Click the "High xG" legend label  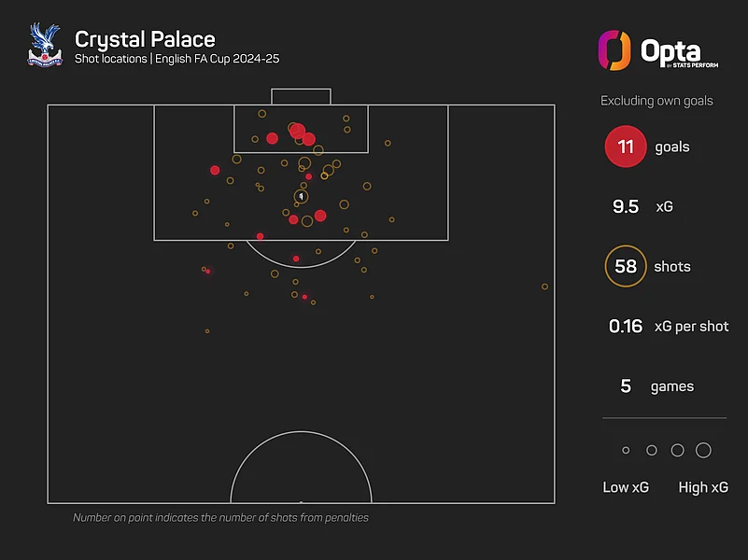pyautogui.click(x=703, y=487)
